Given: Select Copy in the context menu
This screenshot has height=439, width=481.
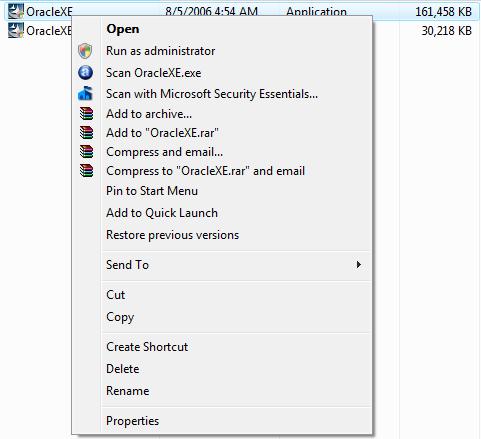Looking at the screenshot, I should pyautogui.click(x=120, y=317).
